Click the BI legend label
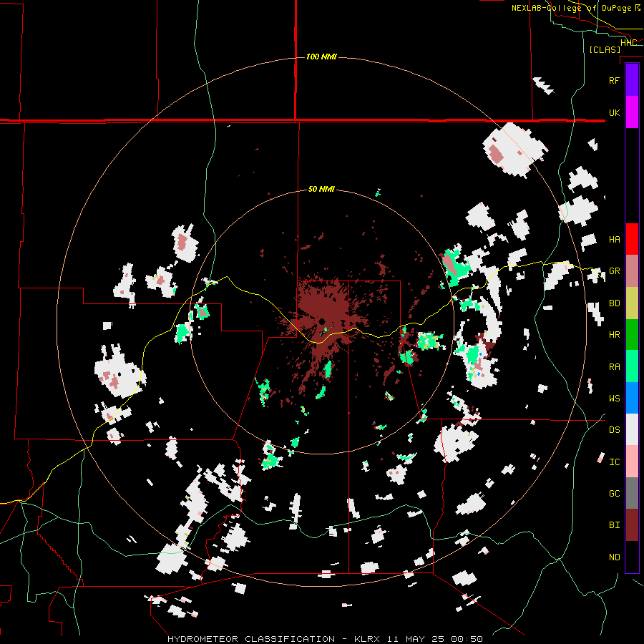This screenshot has width=644, height=644. pyautogui.click(x=614, y=525)
